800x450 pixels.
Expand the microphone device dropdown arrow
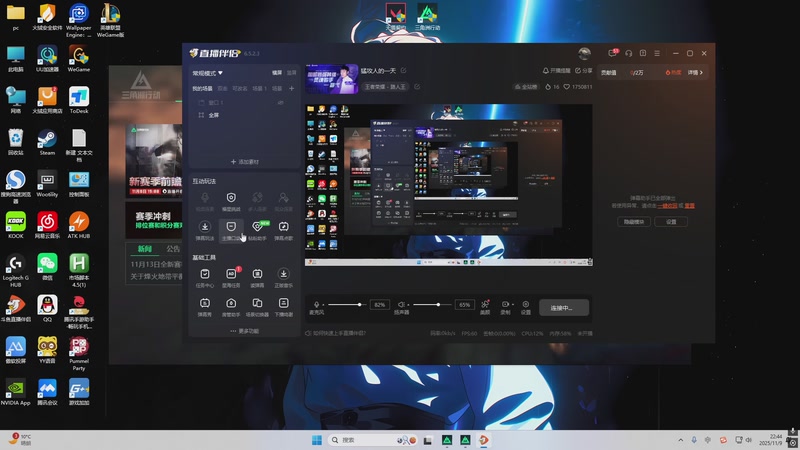point(323,305)
